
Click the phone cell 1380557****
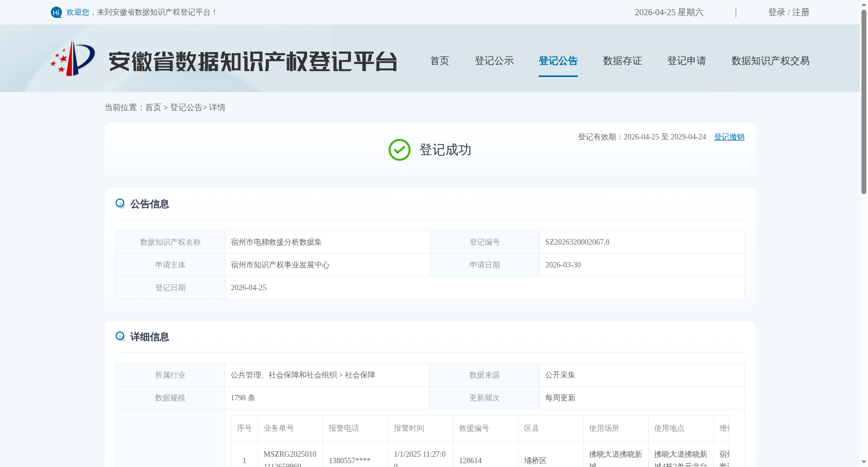coord(349,460)
